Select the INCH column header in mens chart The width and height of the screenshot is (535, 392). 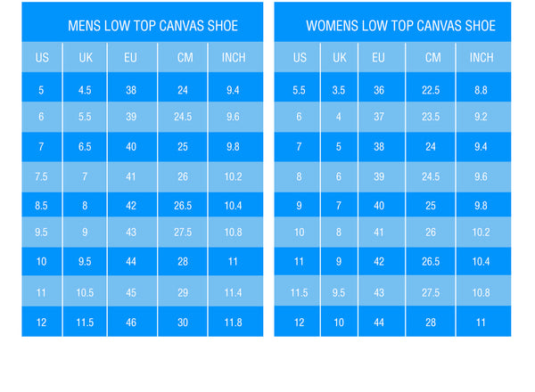click(234, 58)
